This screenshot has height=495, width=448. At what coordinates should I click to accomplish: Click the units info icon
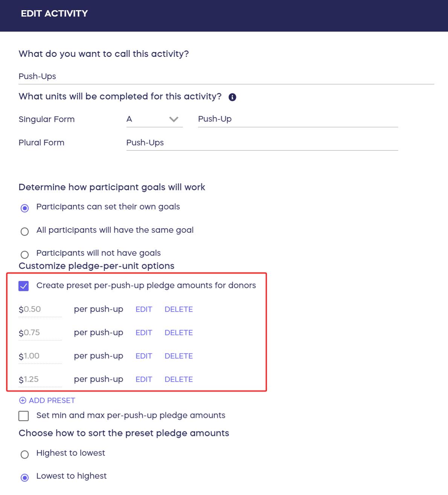coord(232,97)
